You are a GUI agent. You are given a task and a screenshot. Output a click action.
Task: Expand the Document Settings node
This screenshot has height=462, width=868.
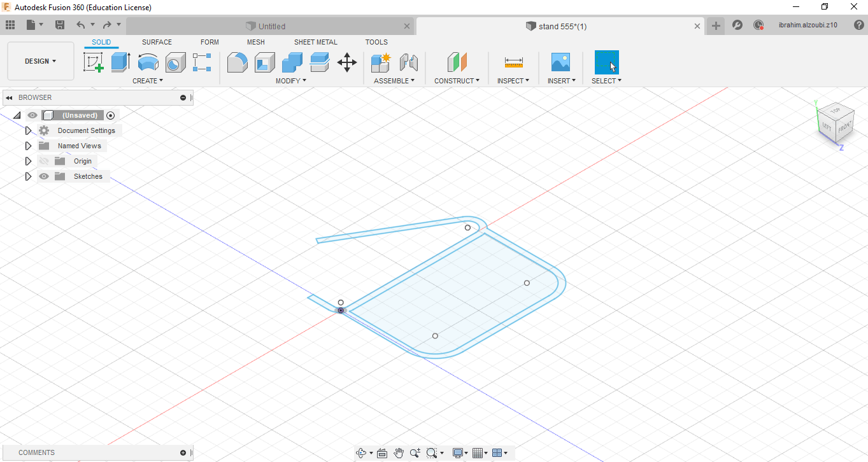28,130
